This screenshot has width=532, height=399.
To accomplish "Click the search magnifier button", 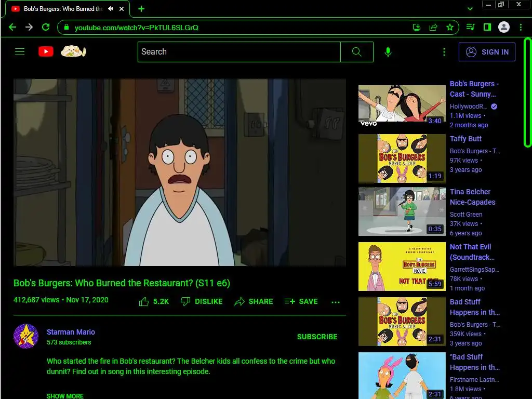I will click(x=356, y=52).
